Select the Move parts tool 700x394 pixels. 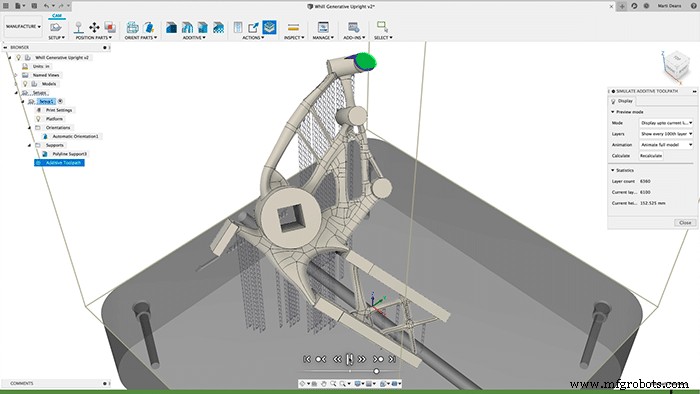(x=94, y=27)
